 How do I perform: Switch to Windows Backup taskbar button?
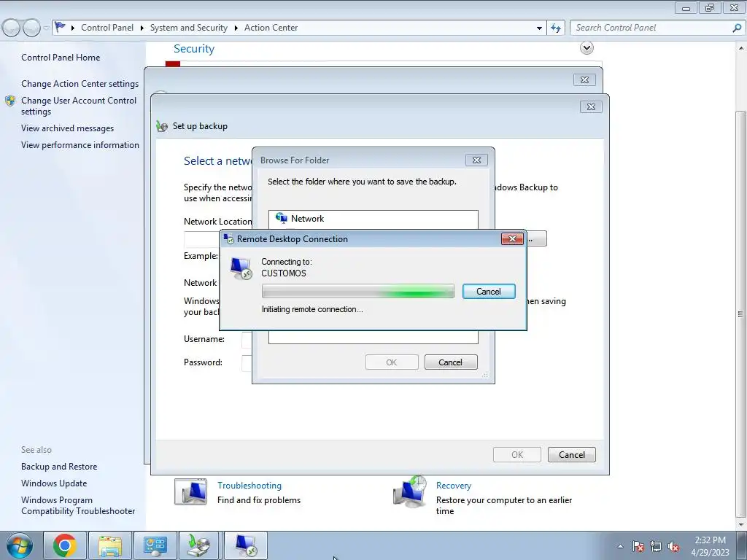click(200, 545)
